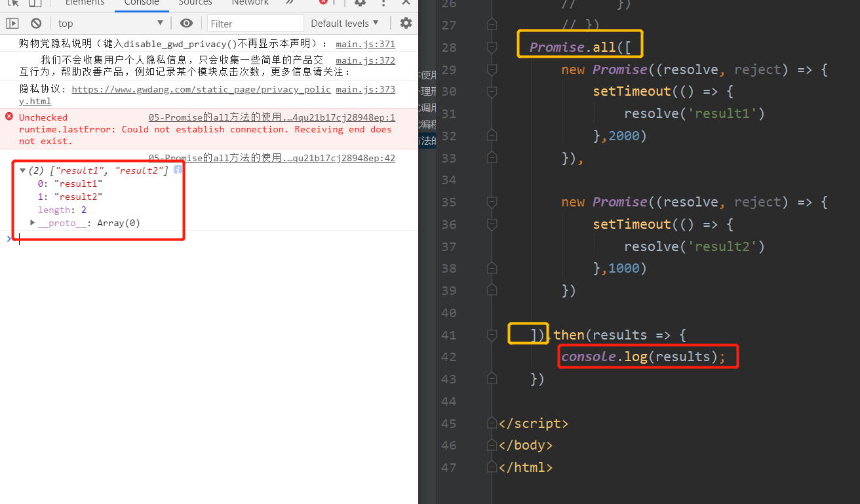Click .then(results => { on line 41
860x504 pixels.
(616, 335)
